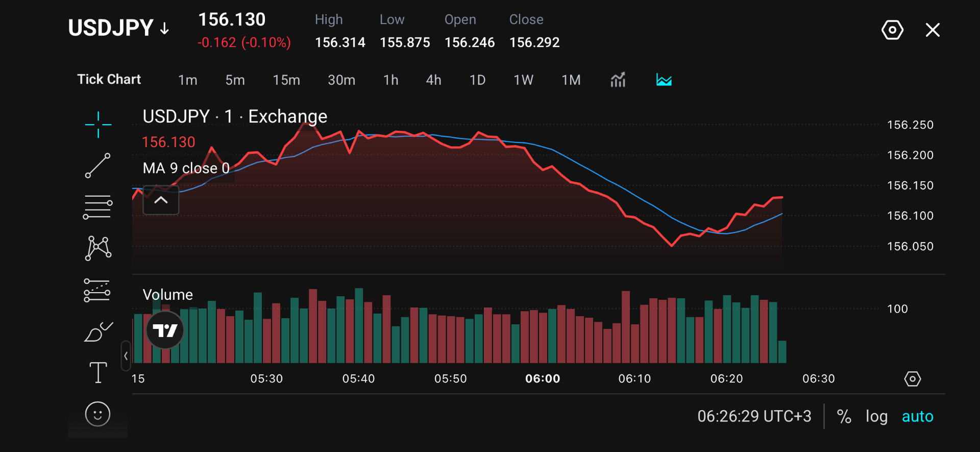
Task: Switch to the 4h timeframe
Action: coord(433,80)
